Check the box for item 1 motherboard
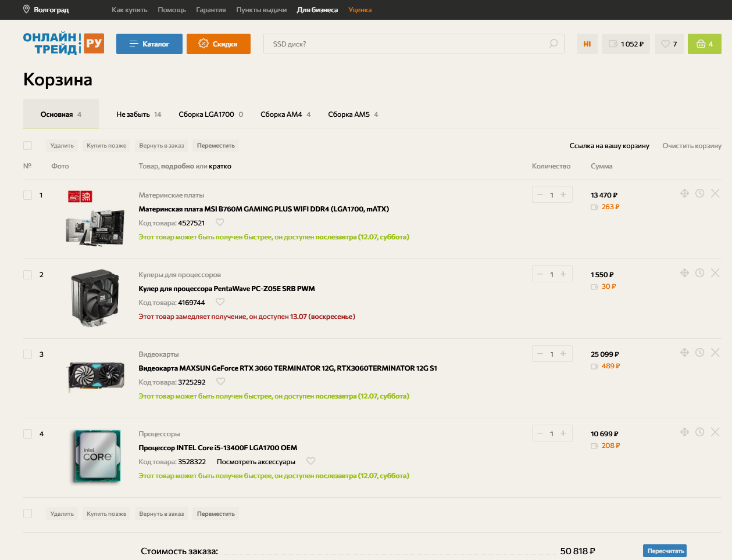Screen dimensions: 732x560 pyautogui.click(x=27, y=195)
